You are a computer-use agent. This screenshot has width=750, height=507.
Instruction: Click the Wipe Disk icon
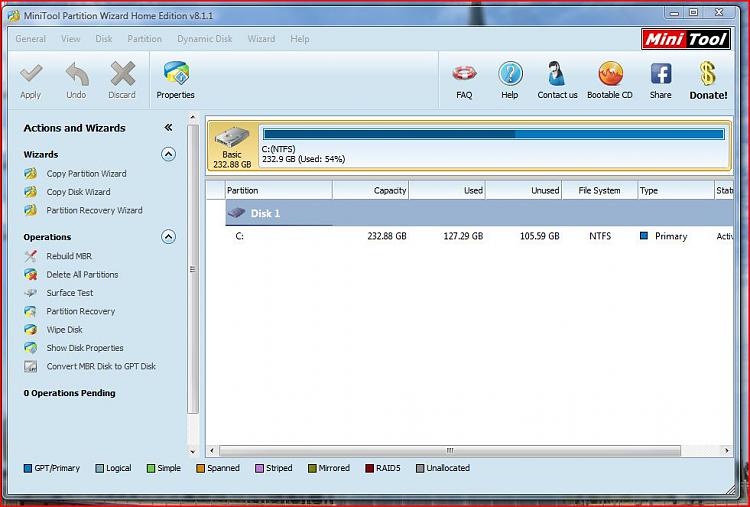click(31, 330)
